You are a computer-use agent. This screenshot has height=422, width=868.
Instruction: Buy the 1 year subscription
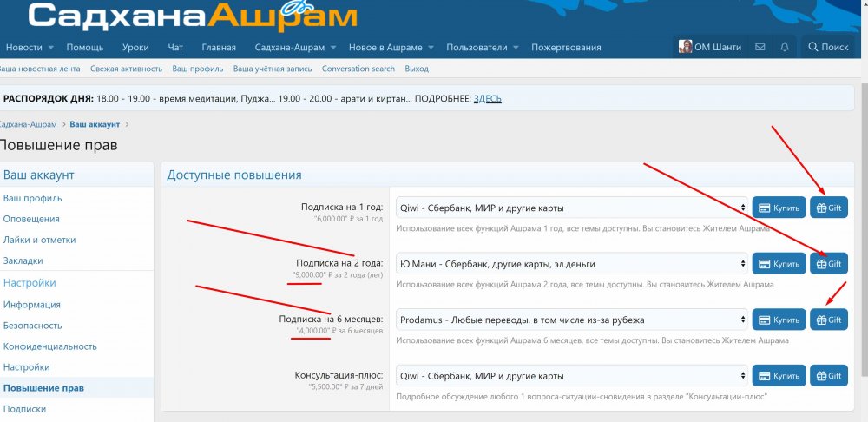click(779, 208)
